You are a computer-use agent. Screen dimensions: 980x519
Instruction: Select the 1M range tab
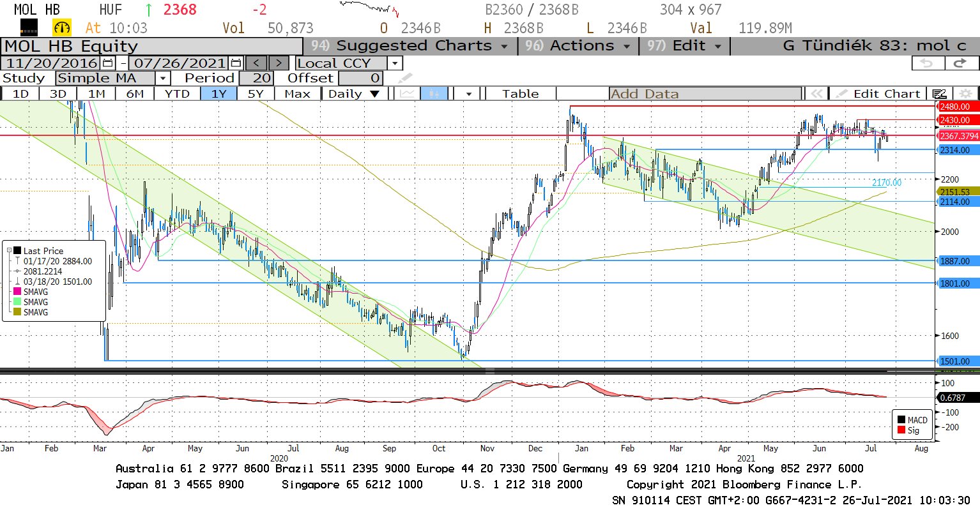pyautogui.click(x=96, y=94)
